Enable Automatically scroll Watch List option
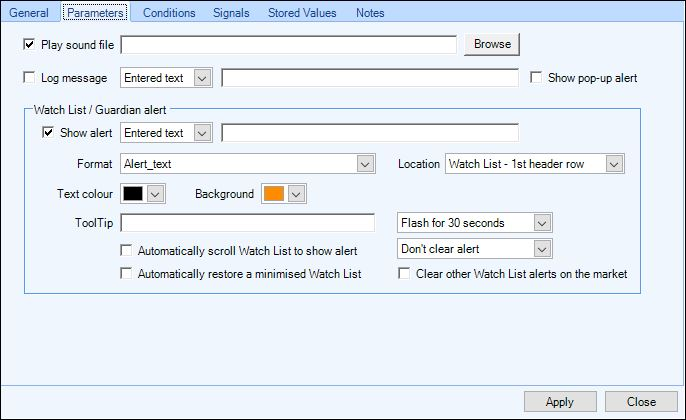 coord(126,250)
